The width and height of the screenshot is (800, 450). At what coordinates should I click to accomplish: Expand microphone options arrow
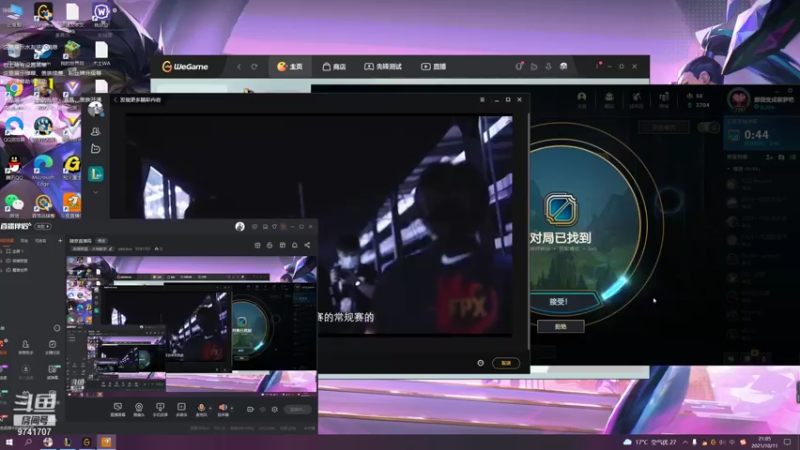tap(210, 408)
